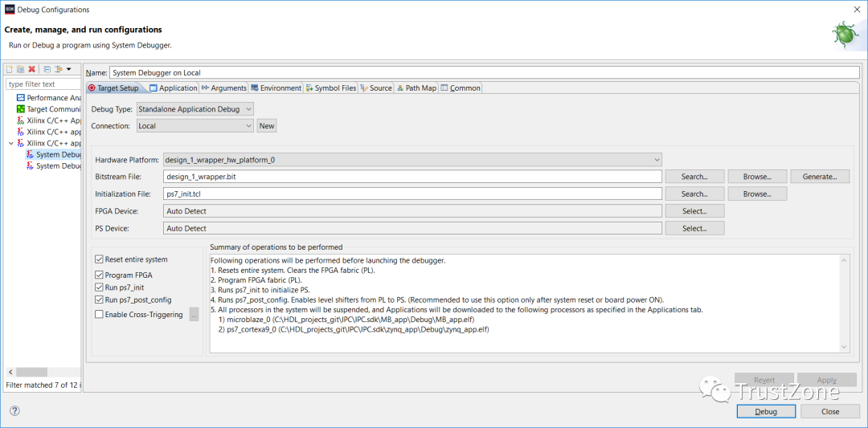
Task: Select the highlighted System Debugger configuration
Action: click(54, 154)
